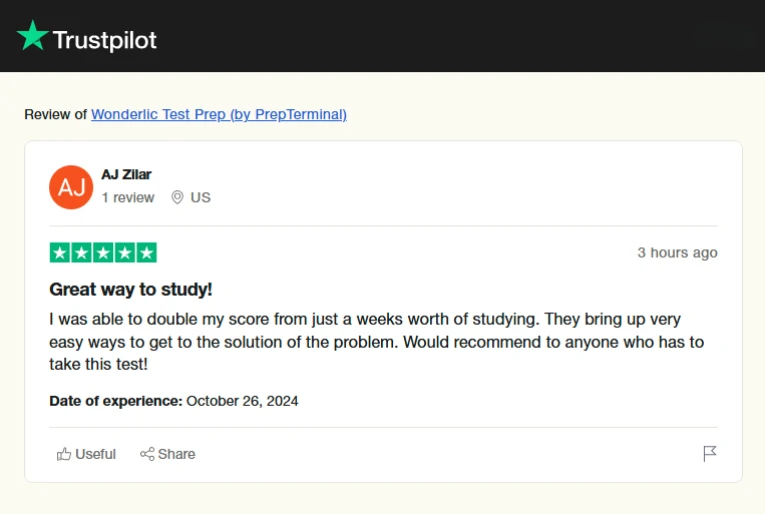
Task: Click the '3 hours ago' timestamp
Action: coord(677,253)
